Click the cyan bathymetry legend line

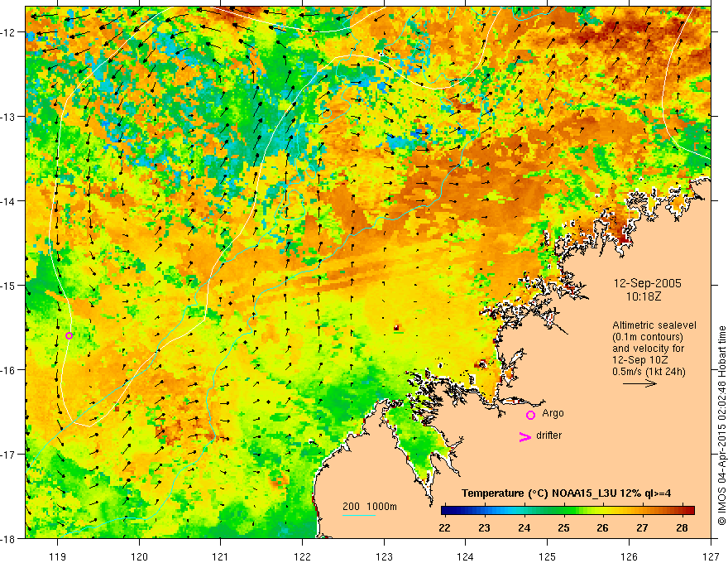[x=359, y=515]
